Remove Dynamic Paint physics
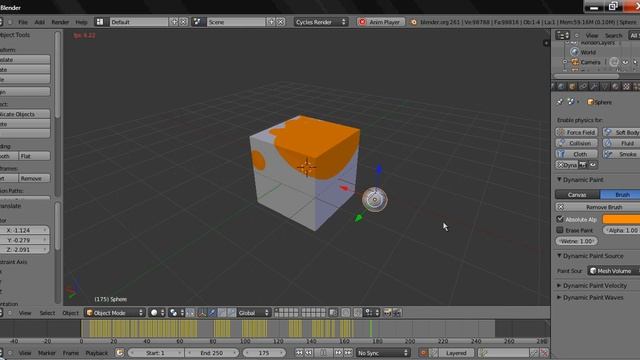 pyautogui.click(x=567, y=165)
